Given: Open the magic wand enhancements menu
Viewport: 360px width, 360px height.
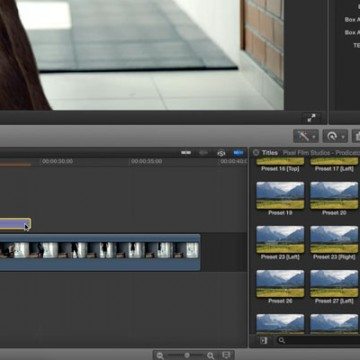Looking at the screenshot, I should (306, 136).
